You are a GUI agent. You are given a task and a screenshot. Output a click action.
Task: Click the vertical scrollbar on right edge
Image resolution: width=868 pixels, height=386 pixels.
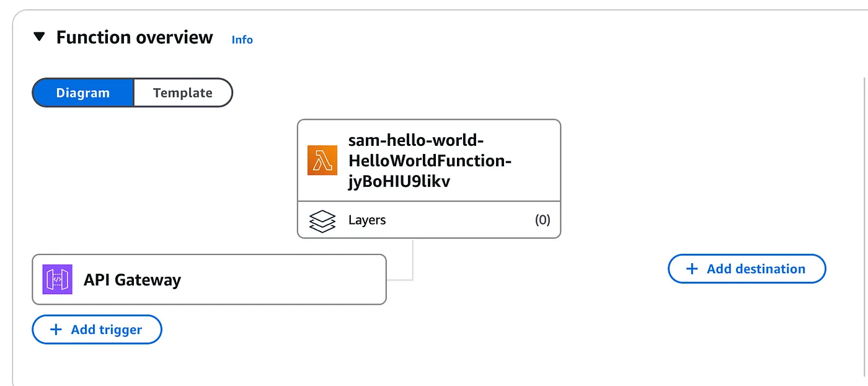864,230
